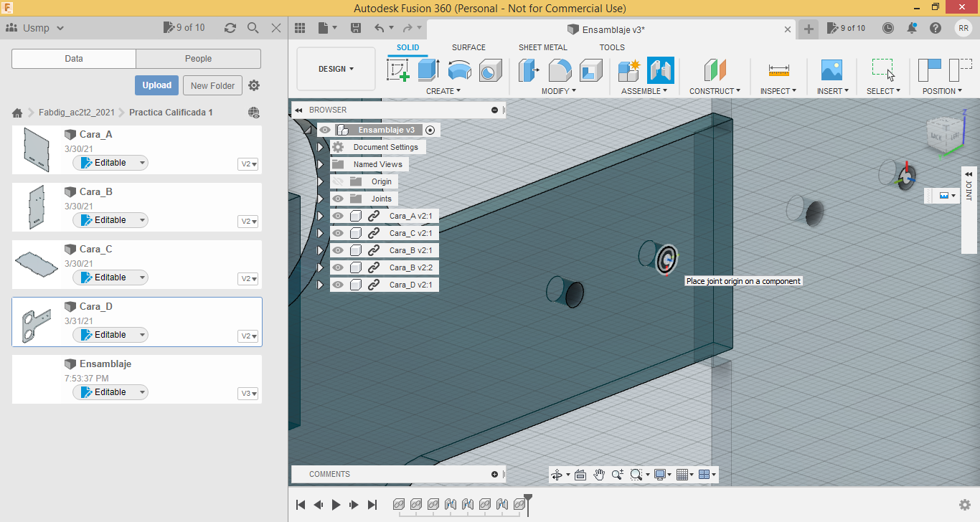Select the Offset Plane construct tool

tap(715, 70)
